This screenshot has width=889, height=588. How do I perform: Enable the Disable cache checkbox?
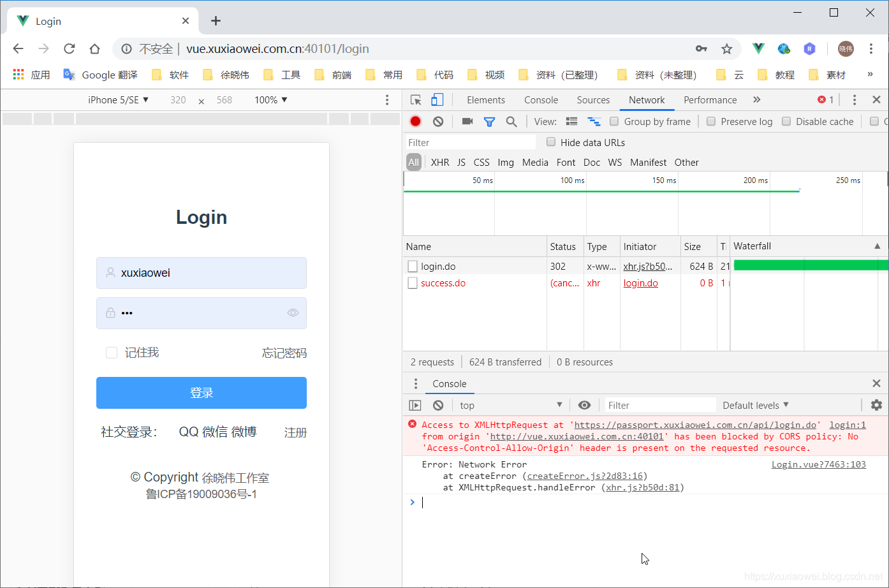pyautogui.click(x=787, y=121)
